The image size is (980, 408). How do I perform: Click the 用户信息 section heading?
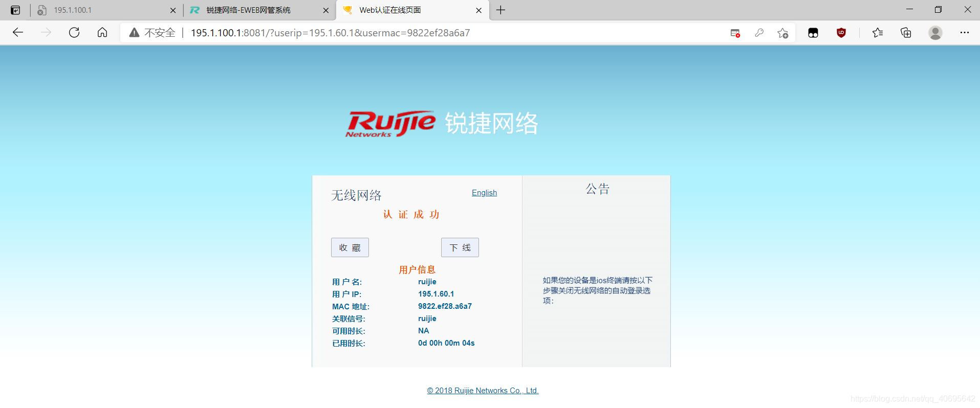[417, 270]
